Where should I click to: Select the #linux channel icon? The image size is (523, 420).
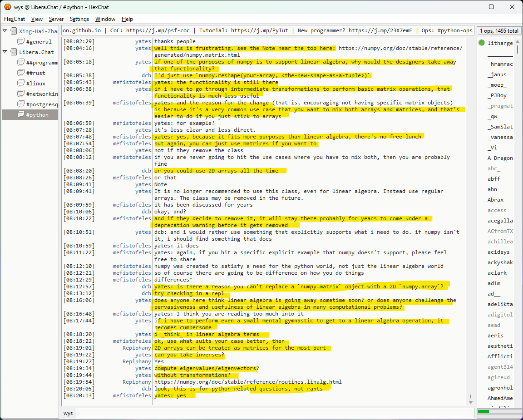click(21, 84)
